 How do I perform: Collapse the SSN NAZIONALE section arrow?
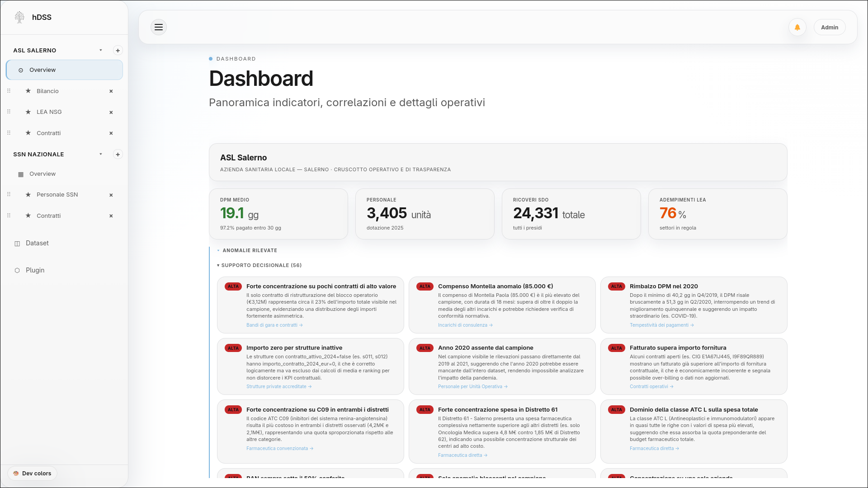tap(101, 154)
